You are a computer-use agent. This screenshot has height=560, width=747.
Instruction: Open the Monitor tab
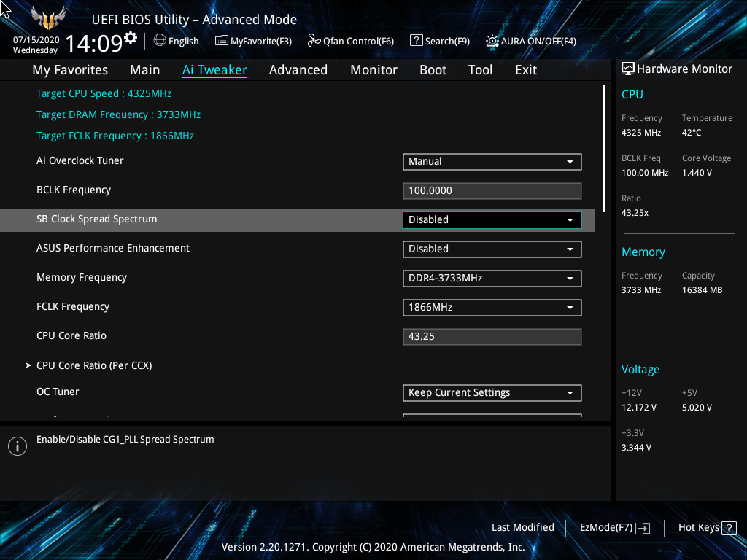coord(374,70)
